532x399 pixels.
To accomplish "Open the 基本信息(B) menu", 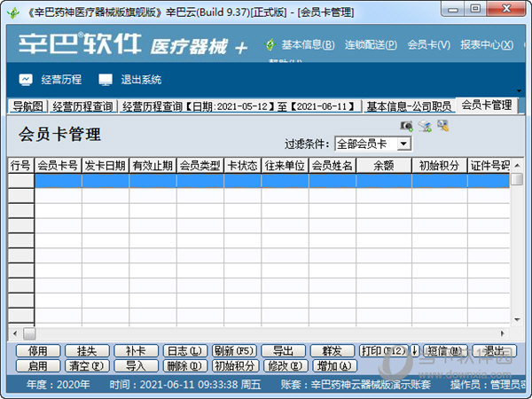I will (308, 44).
